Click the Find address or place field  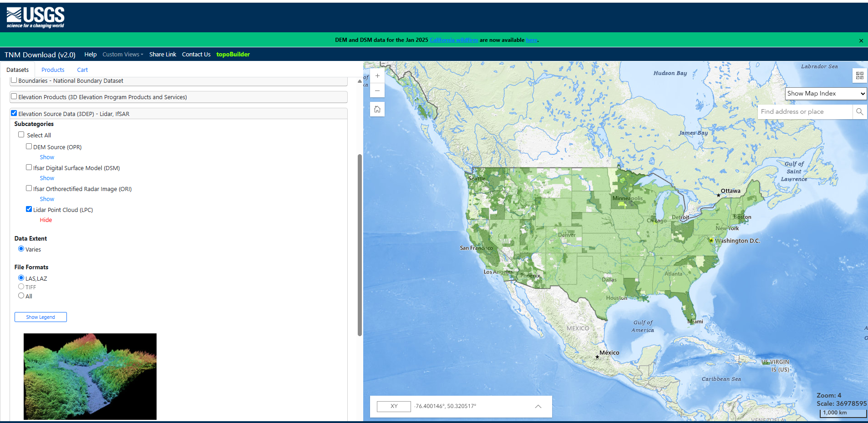click(804, 112)
